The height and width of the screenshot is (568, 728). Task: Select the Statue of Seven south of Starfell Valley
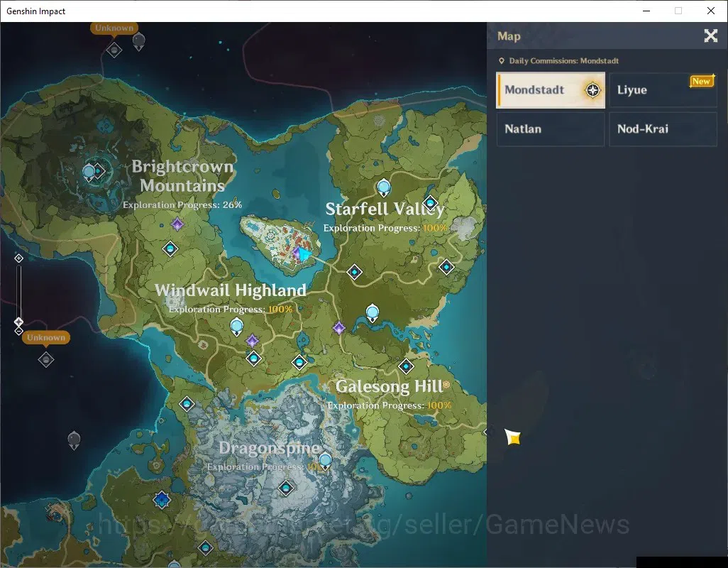point(373,314)
